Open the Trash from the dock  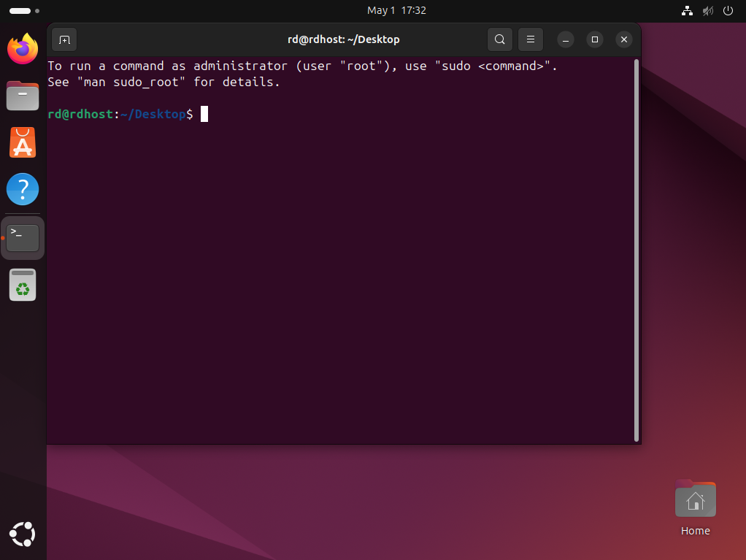(23, 285)
